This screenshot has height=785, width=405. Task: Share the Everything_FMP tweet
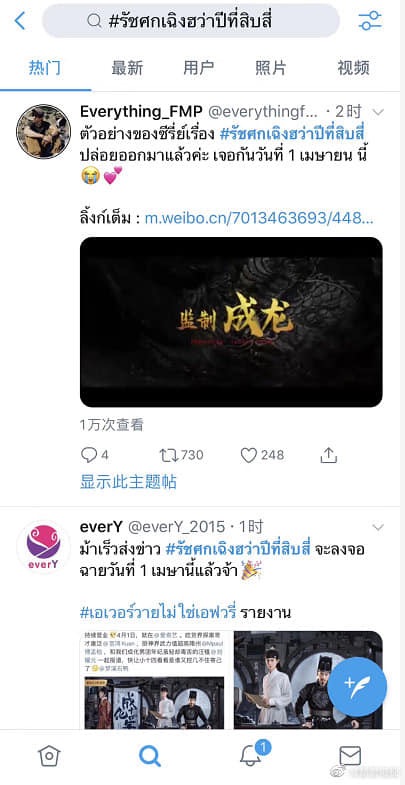[x=328, y=455]
